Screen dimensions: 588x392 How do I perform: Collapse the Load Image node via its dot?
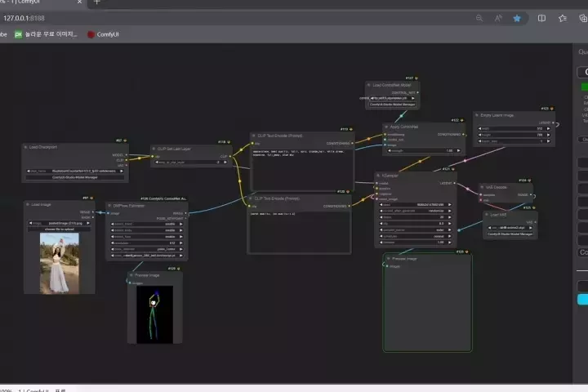click(28, 204)
